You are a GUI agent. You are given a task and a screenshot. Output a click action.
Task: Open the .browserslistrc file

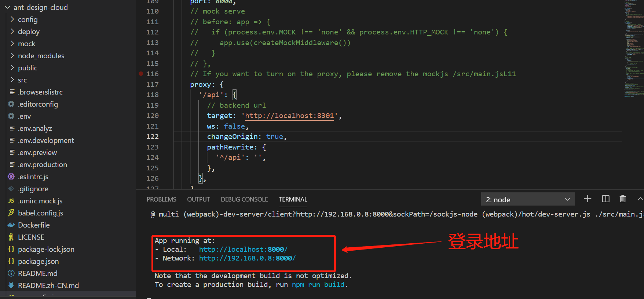tap(40, 92)
